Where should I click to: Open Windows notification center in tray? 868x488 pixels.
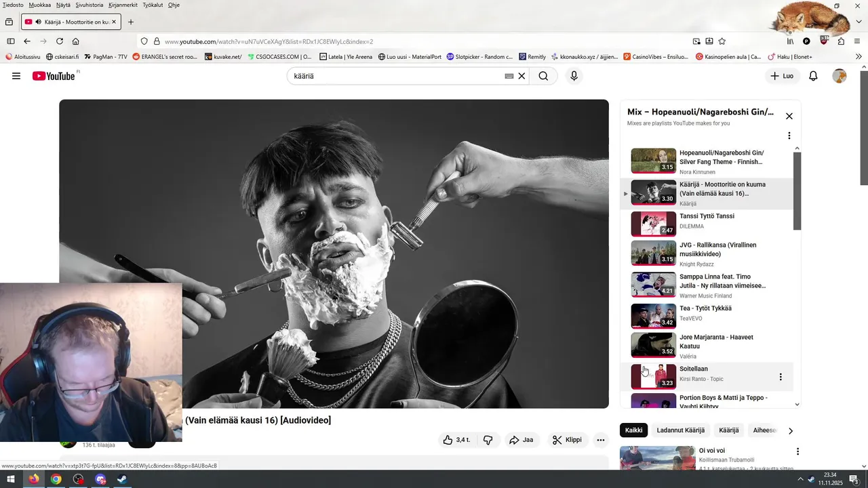[854, 479]
